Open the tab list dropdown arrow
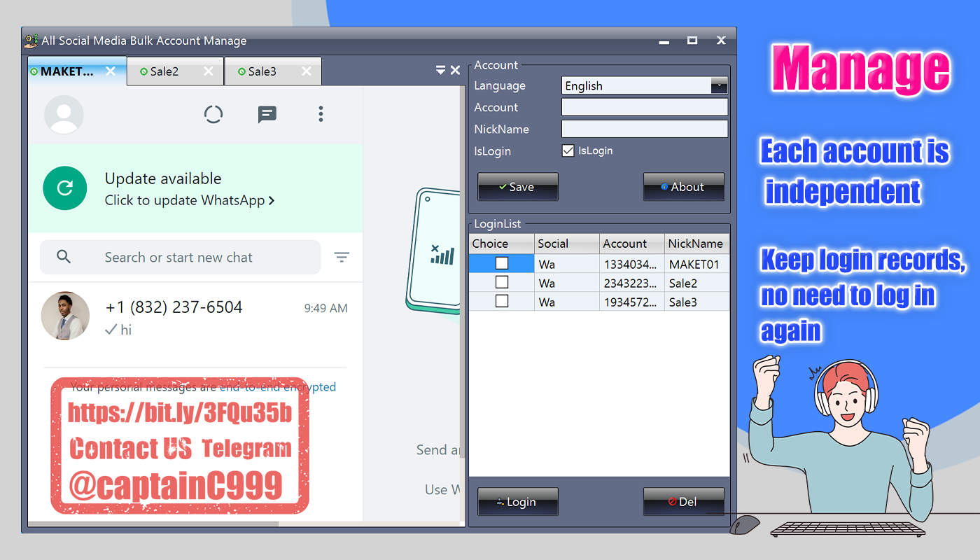 (440, 70)
